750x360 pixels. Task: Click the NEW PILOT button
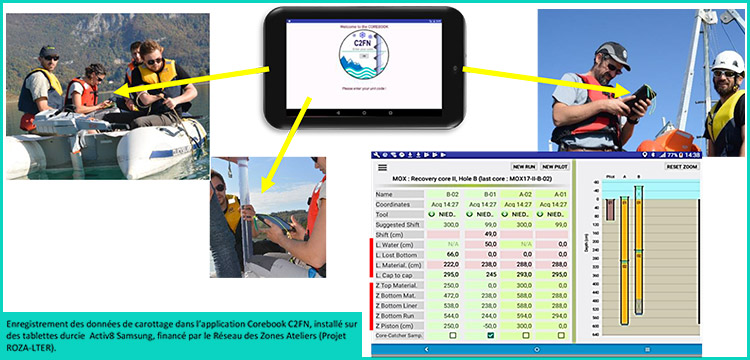tap(554, 167)
